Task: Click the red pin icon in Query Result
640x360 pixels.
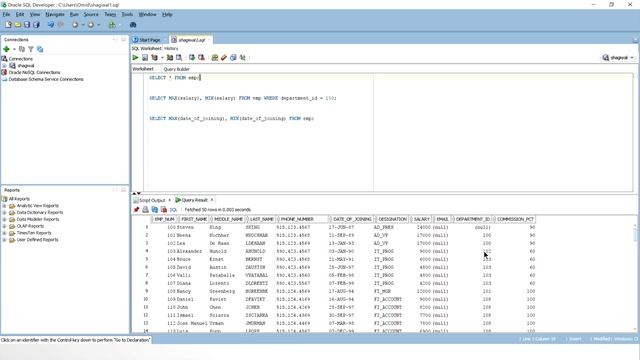Action: [x=136, y=209]
